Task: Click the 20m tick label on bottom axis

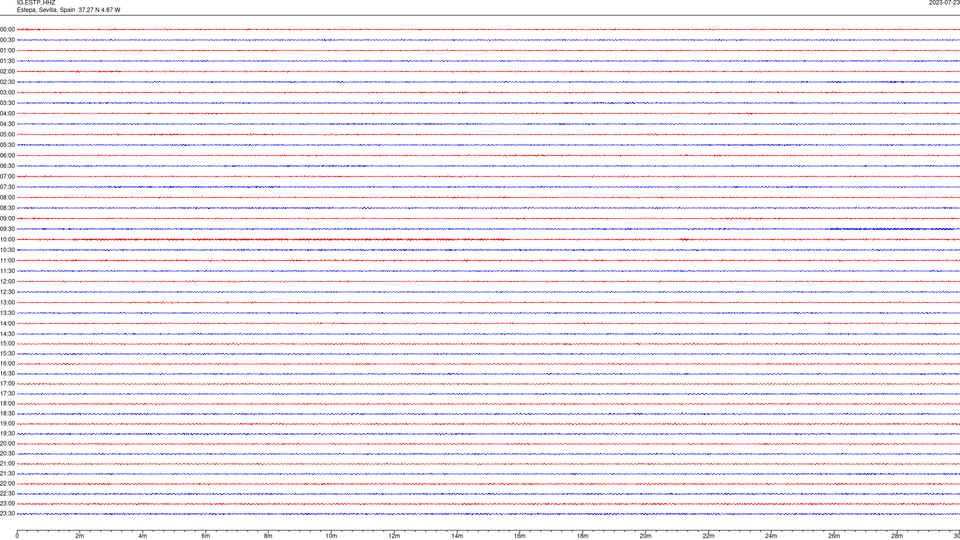Action: pyautogui.click(x=645, y=536)
